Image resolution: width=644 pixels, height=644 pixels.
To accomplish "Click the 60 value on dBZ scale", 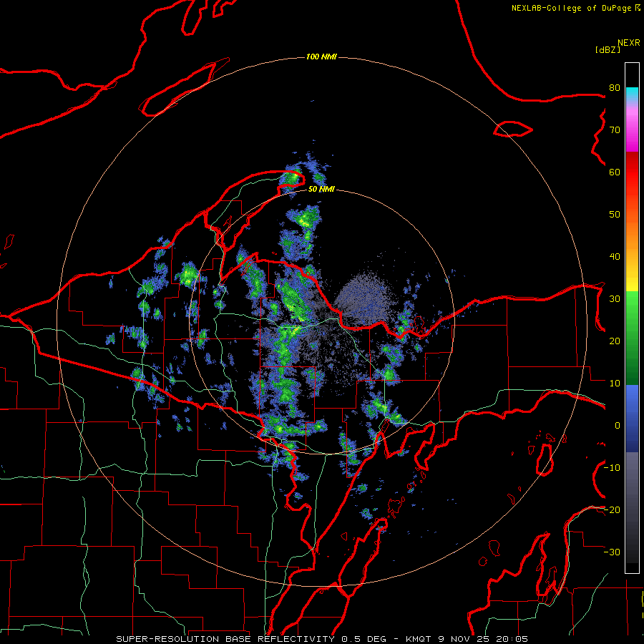I will (x=615, y=172).
